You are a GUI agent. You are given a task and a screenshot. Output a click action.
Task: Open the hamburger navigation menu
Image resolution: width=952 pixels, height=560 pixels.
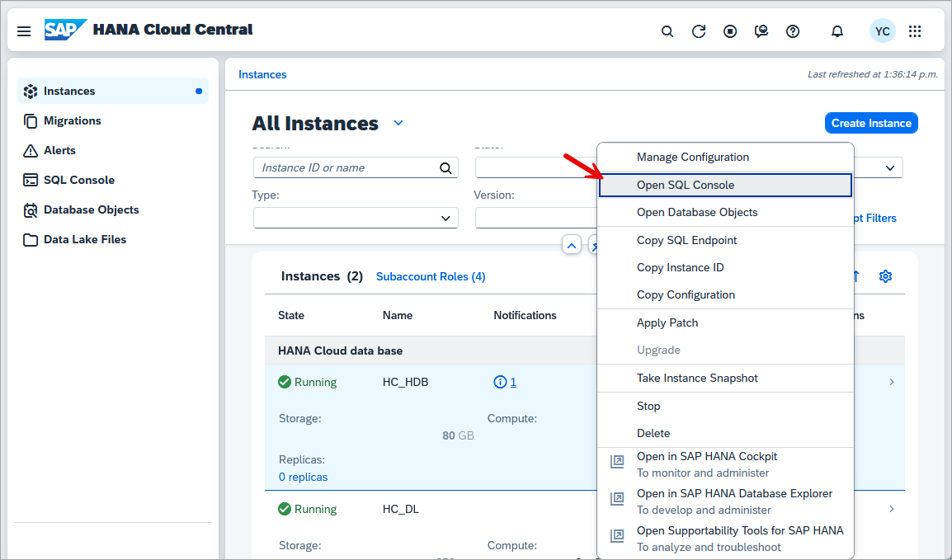24,31
